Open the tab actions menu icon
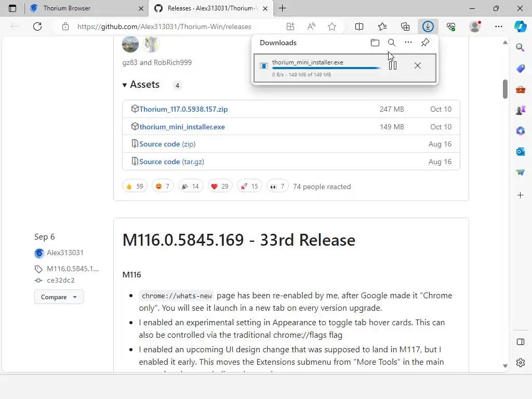This screenshot has height=399, width=532. coord(12,8)
